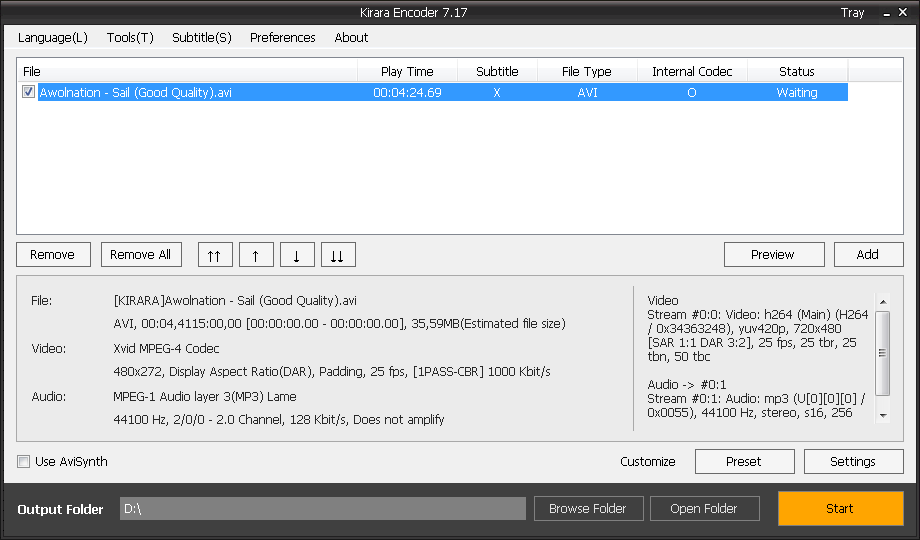Click the Output Folder path field
The width and height of the screenshot is (920, 540).
323,508
